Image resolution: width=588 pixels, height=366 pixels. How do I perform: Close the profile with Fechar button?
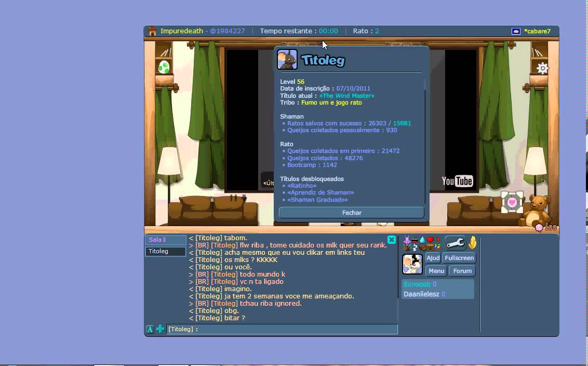(x=351, y=213)
